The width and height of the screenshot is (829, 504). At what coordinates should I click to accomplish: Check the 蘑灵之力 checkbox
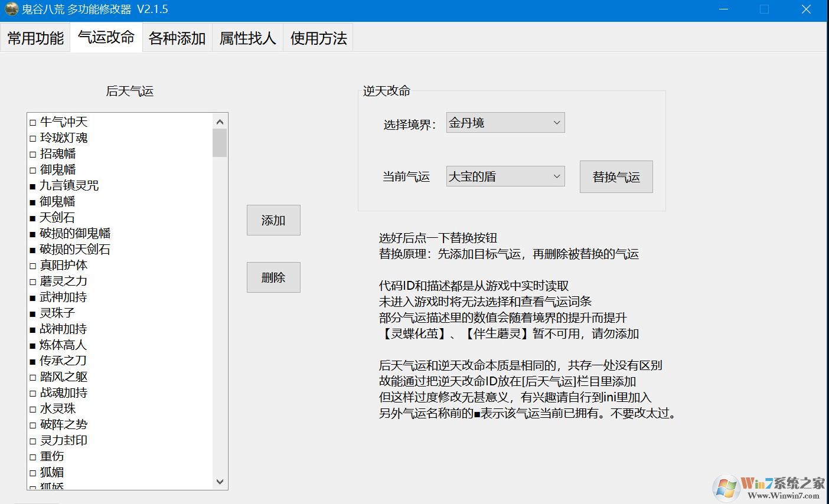click(x=31, y=281)
